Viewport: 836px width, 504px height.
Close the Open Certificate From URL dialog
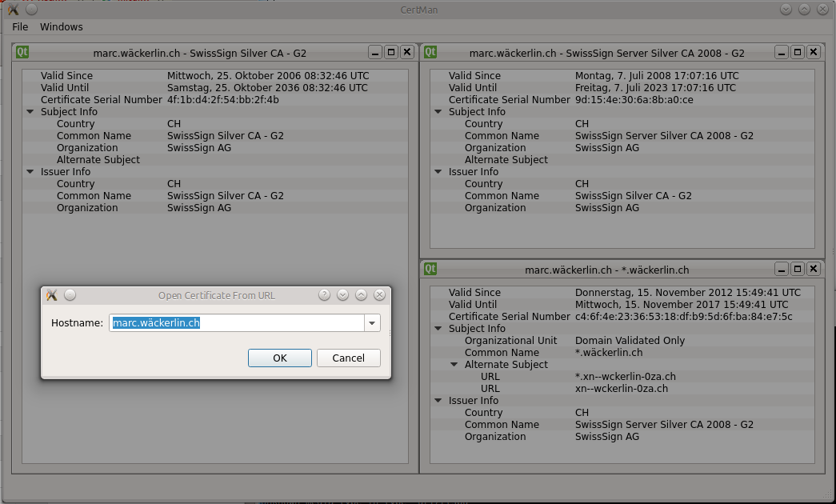(x=380, y=295)
